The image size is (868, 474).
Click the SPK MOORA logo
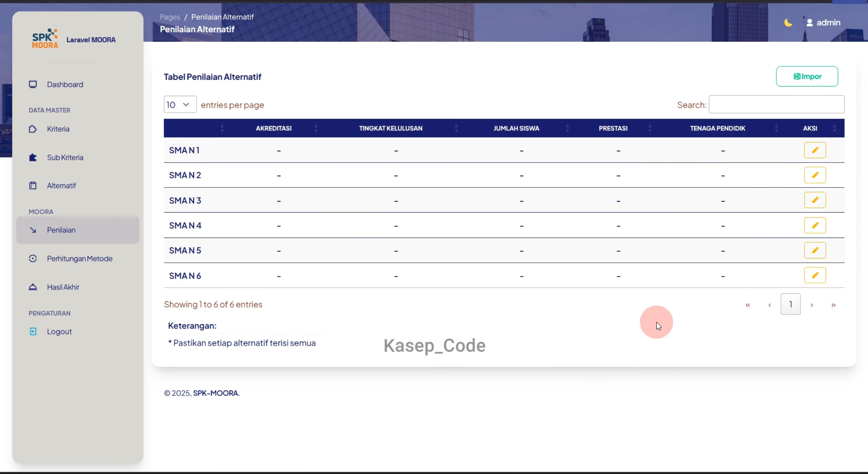pyautogui.click(x=45, y=39)
